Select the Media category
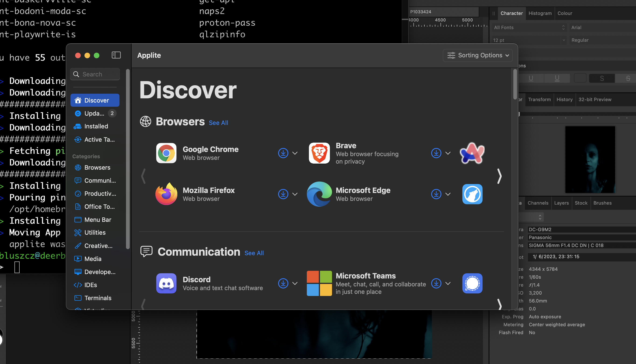The width and height of the screenshot is (636, 364). (x=95, y=259)
